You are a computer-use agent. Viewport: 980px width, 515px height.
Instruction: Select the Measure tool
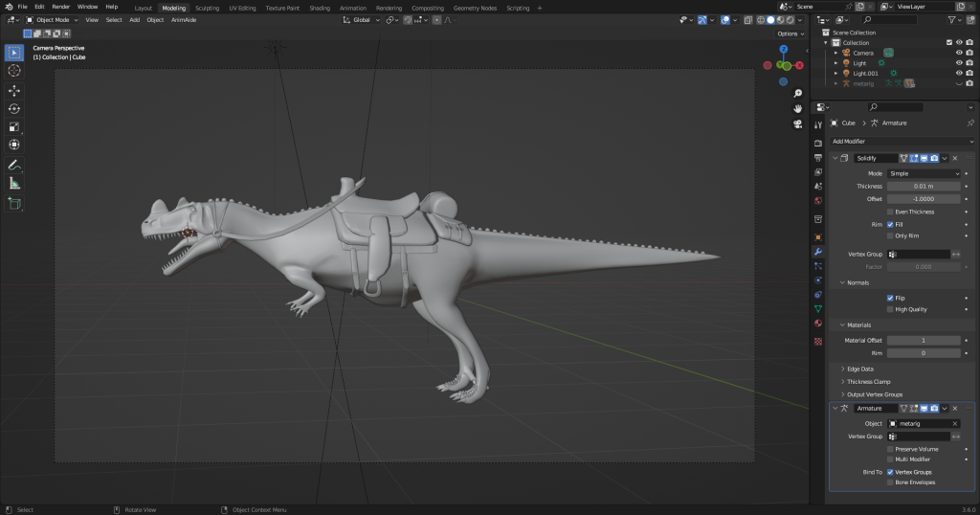click(14, 183)
